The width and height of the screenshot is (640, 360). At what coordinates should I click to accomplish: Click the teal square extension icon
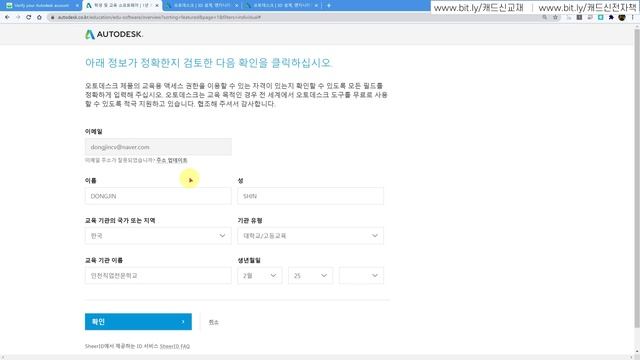[x=600, y=17]
